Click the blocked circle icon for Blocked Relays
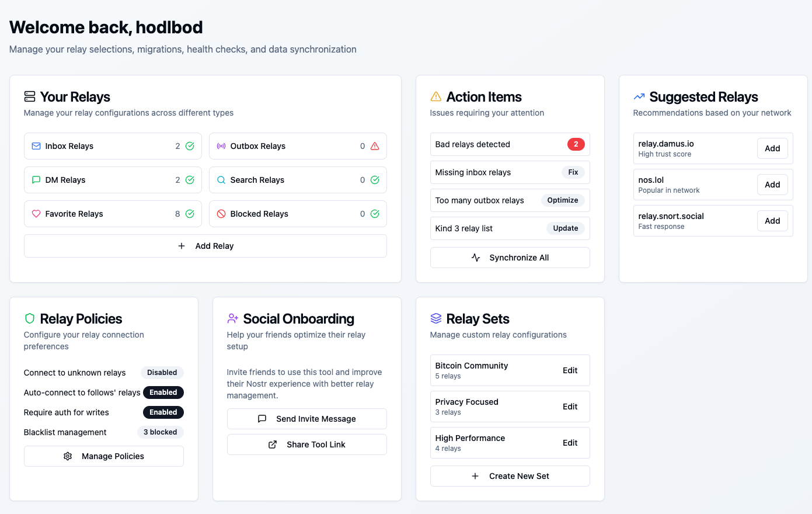The height and width of the screenshot is (514, 812). 221,214
